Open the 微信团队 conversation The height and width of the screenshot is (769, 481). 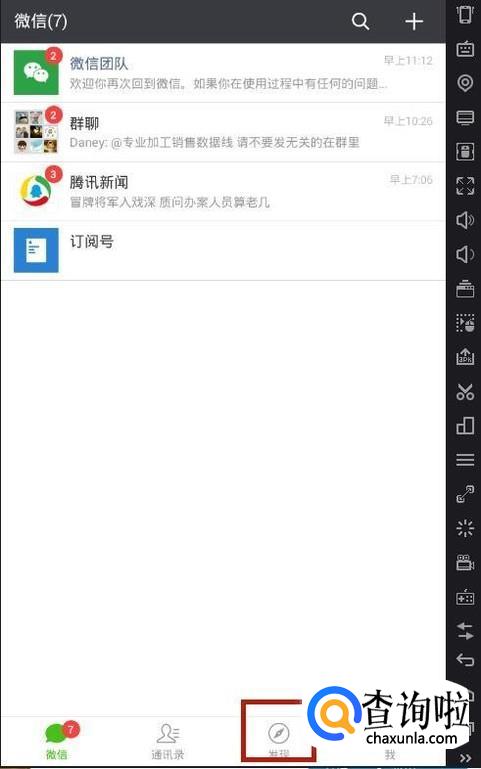pyautogui.click(x=223, y=73)
